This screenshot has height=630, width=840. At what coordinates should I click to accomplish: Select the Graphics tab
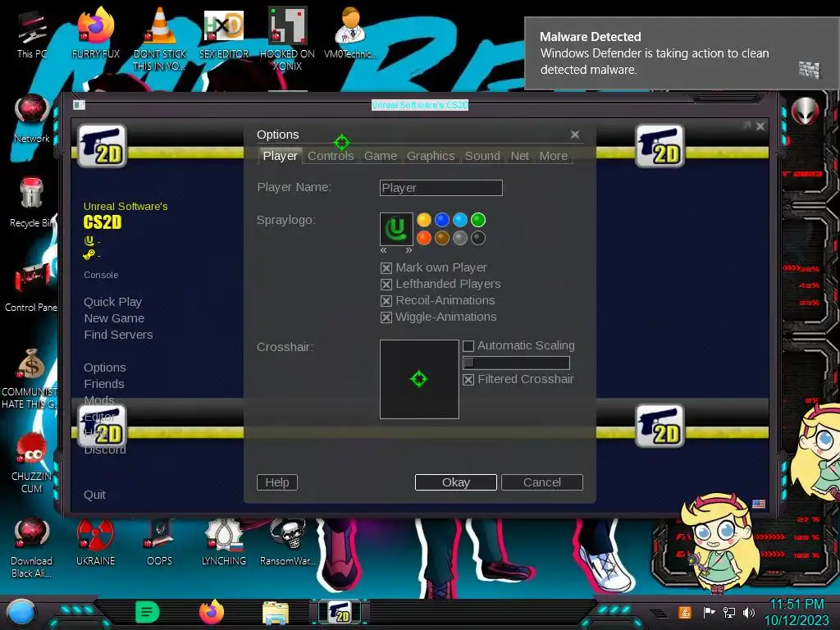point(430,156)
